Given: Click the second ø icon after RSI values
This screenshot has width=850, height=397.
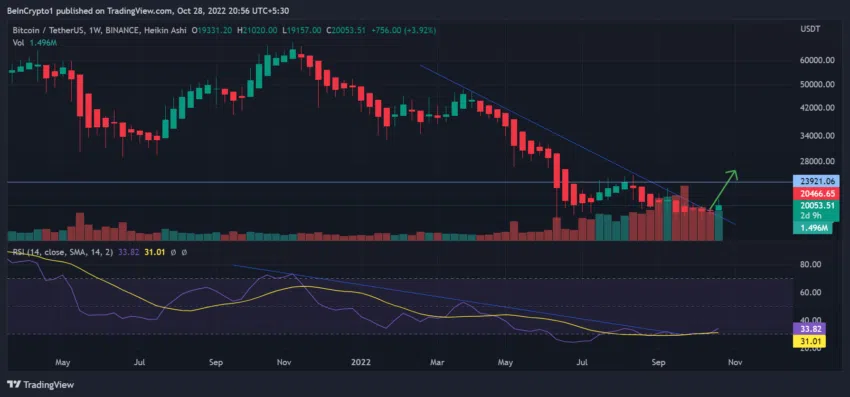Looking at the screenshot, I should [x=184, y=252].
